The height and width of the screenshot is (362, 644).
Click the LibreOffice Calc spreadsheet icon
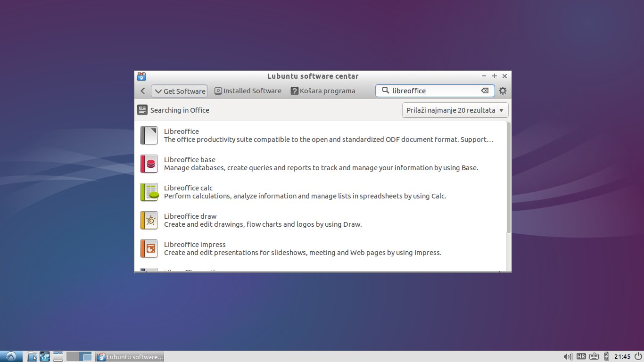point(149,192)
